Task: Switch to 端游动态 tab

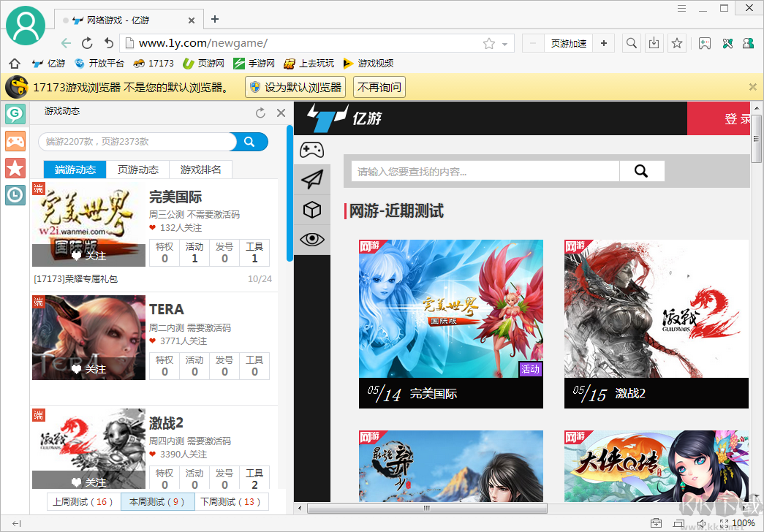Action: click(x=75, y=170)
